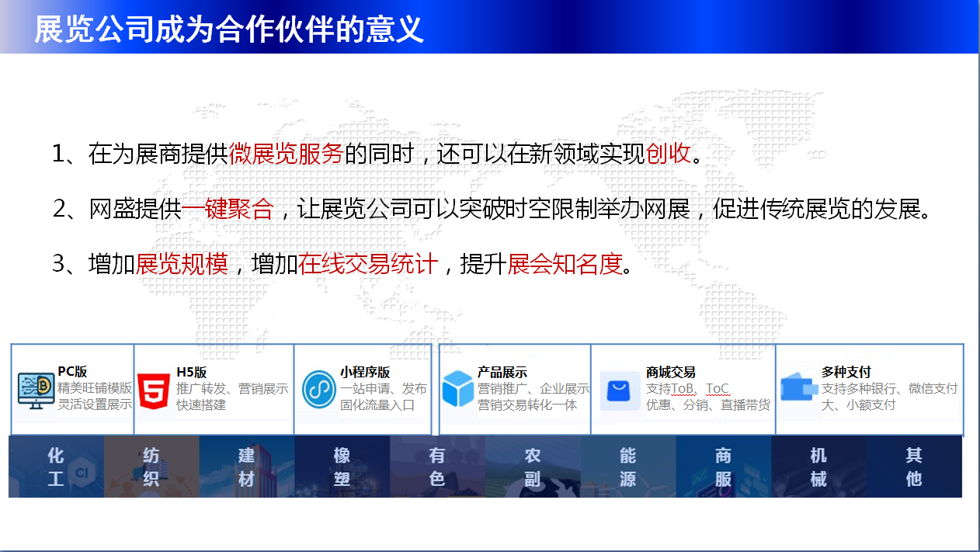
Task: Select the 农副 industry tile
Action: pos(533,467)
